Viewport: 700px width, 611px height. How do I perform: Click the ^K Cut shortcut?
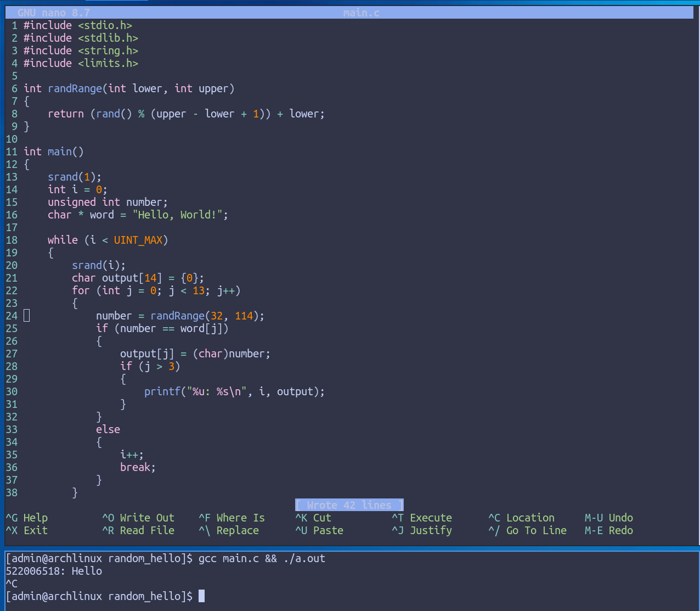[x=313, y=518]
